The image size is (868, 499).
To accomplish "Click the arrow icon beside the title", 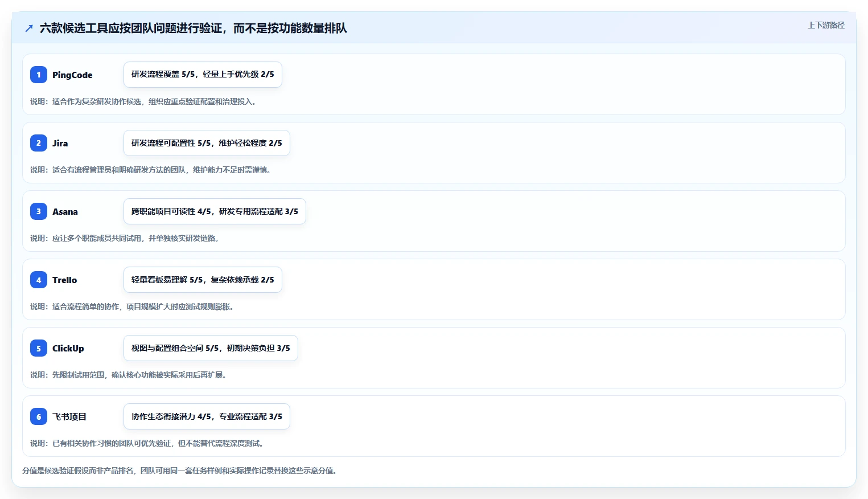I will coord(29,28).
